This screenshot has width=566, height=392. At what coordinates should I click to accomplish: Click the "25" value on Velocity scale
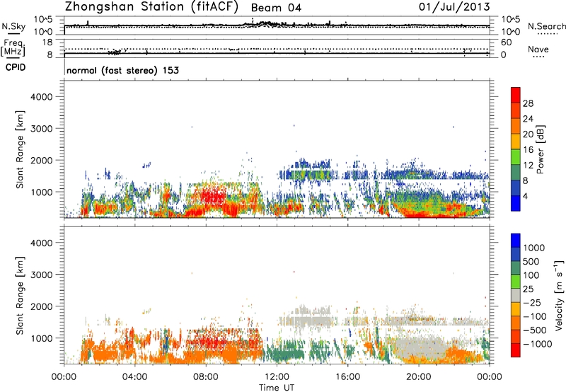coord(528,289)
